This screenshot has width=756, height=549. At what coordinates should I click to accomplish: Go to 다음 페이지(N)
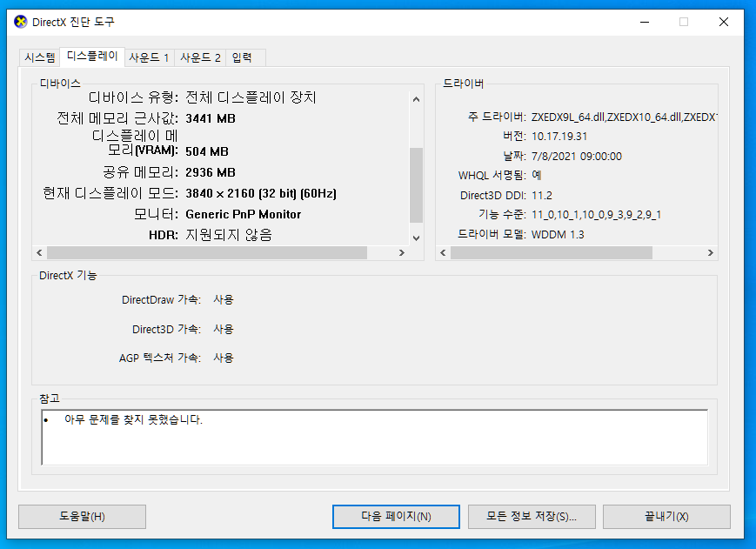[x=396, y=517]
